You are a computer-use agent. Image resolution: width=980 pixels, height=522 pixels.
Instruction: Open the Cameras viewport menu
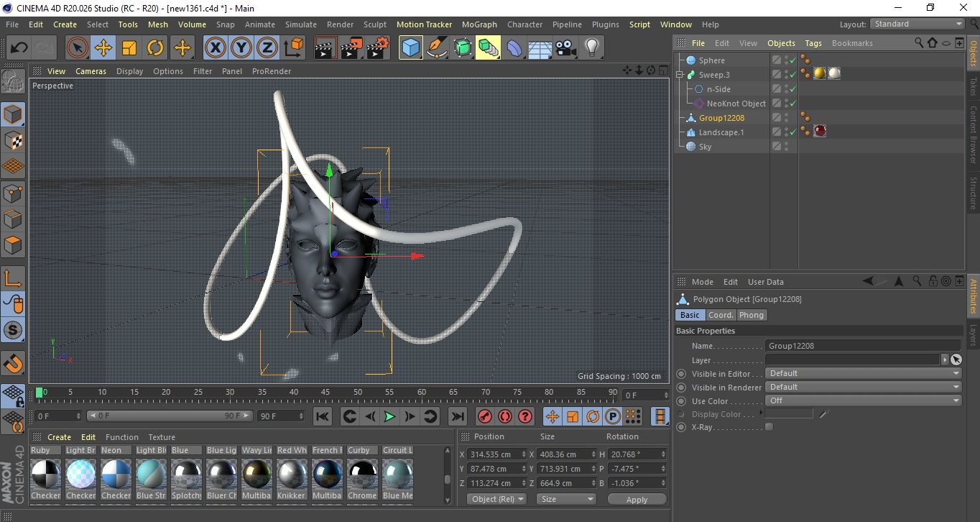(x=91, y=71)
